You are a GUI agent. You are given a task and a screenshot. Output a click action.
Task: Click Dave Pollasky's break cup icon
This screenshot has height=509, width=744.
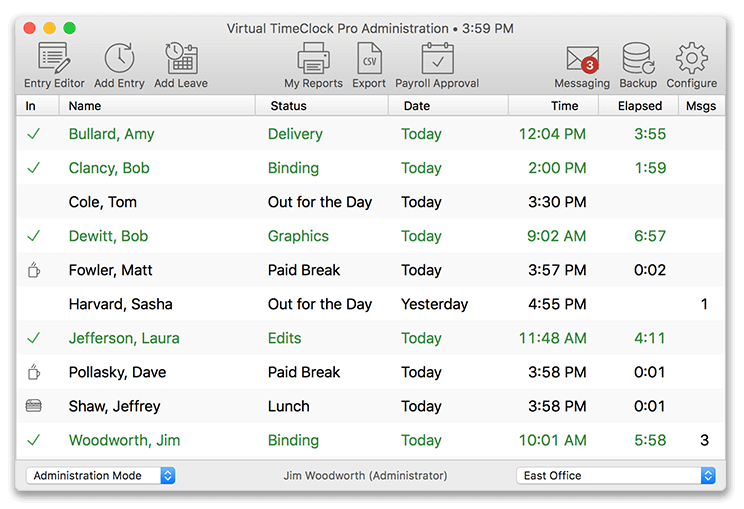coord(33,372)
